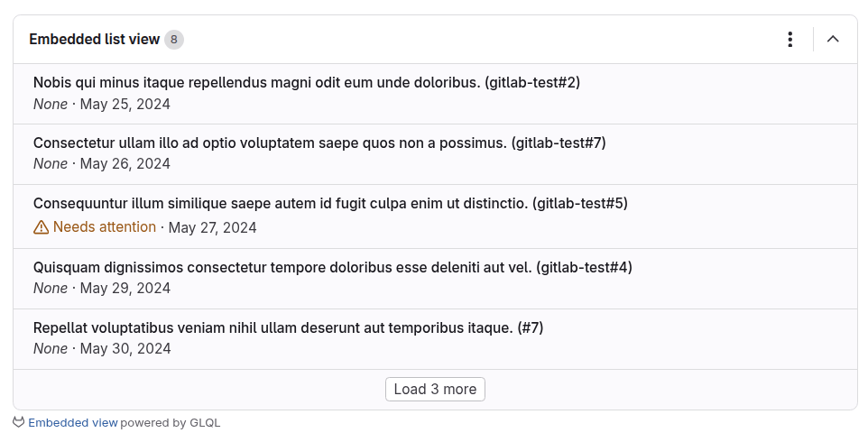Click the warning triangle icon
The image size is (868, 442).
click(x=41, y=227)
